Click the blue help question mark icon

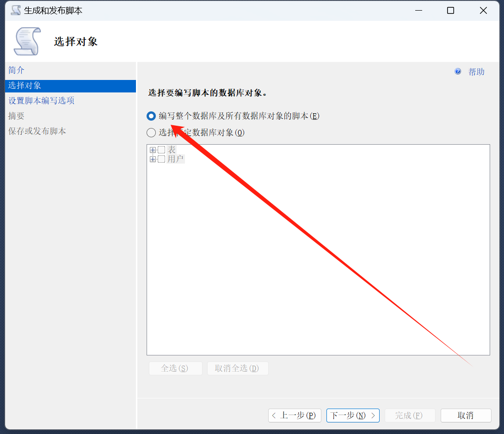458,71
